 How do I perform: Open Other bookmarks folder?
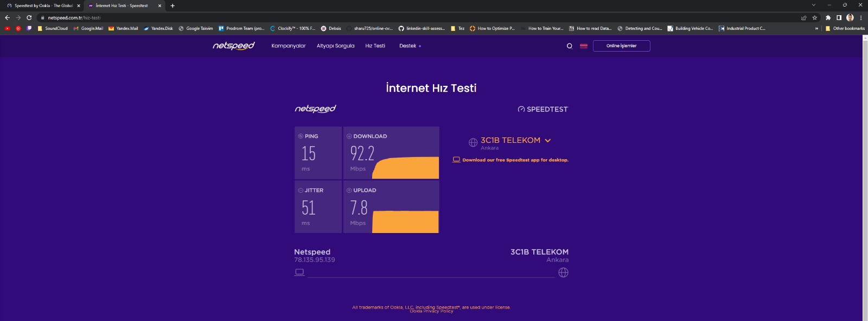click(845, 28)
